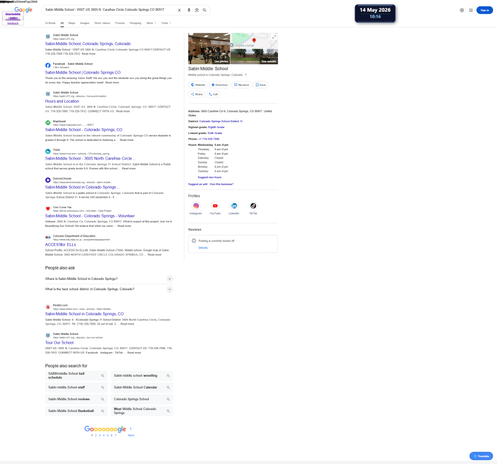Open LinkedIn profile icon

234,206
